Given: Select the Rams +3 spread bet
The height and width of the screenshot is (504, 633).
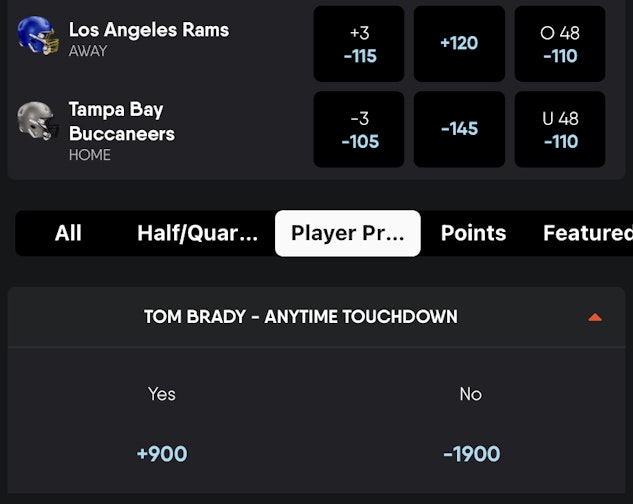Looking at the screenshot, I should pos(359,44).
